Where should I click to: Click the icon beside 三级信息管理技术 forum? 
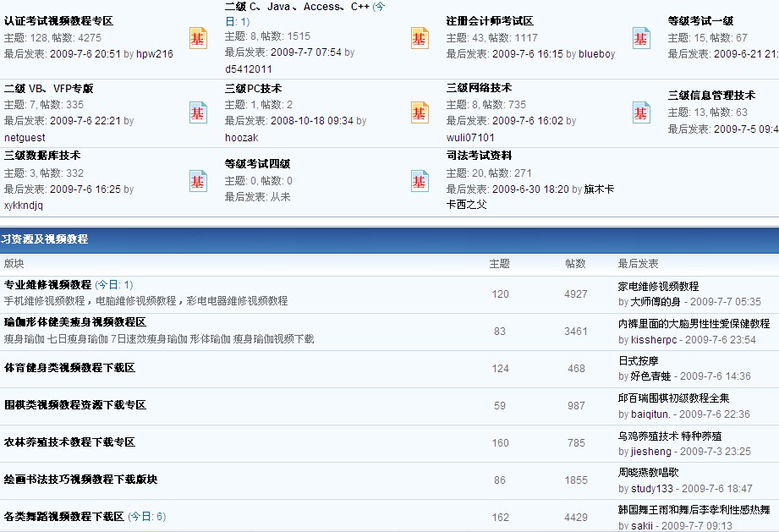641,112
